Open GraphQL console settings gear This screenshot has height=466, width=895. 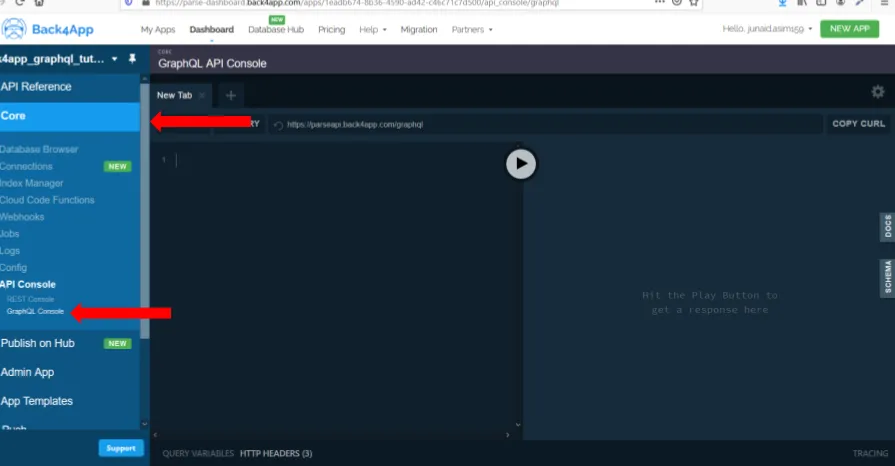(877, 92)
